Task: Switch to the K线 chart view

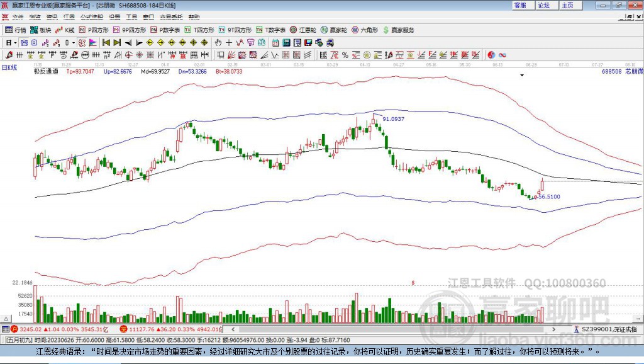Action: click(x=65, y=30)
